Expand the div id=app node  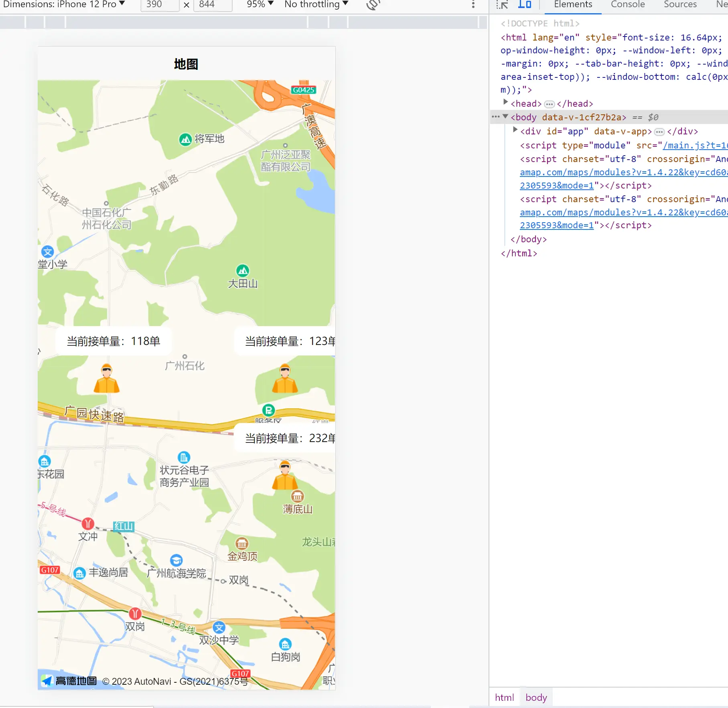(x=515, y=130)
